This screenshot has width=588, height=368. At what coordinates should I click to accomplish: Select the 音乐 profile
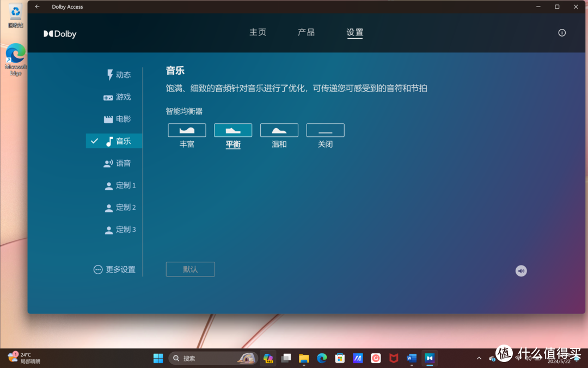point(114,141)
